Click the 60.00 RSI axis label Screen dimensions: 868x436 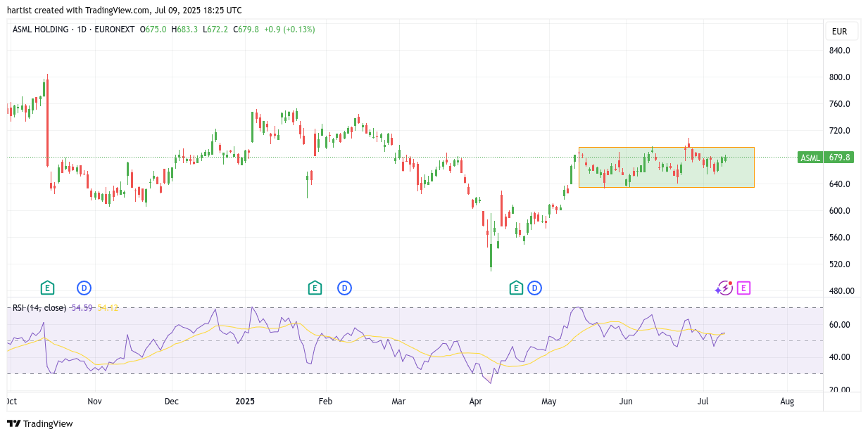[839, 325]
